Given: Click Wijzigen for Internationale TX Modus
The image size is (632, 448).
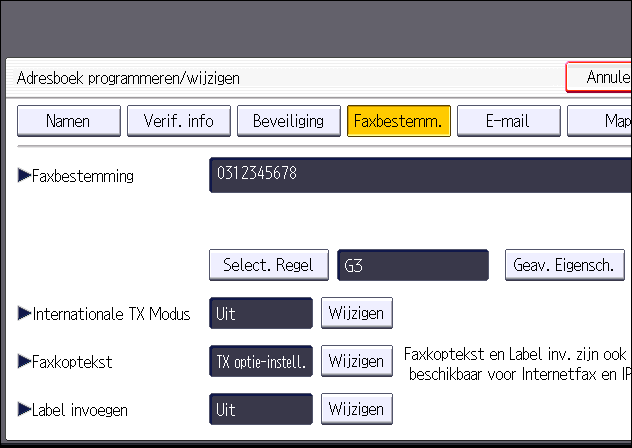Looking at the screenshot, I should click(x=357, y=313).
